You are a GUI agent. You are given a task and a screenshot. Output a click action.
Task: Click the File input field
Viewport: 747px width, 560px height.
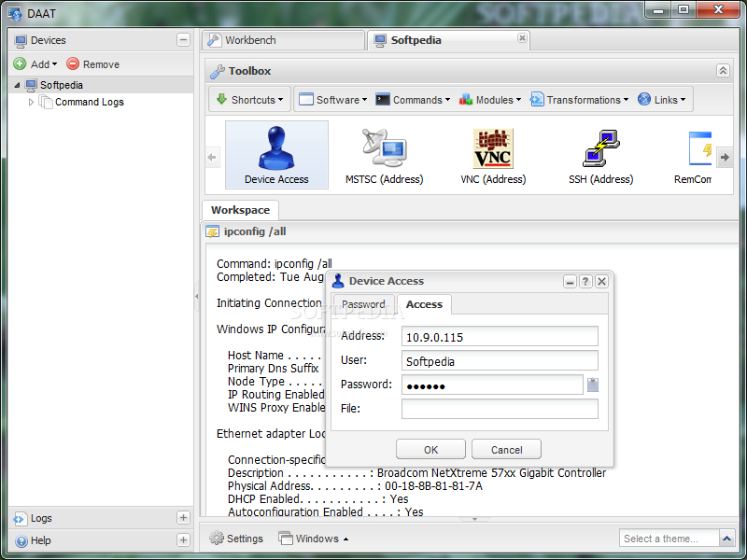point(500,409)
